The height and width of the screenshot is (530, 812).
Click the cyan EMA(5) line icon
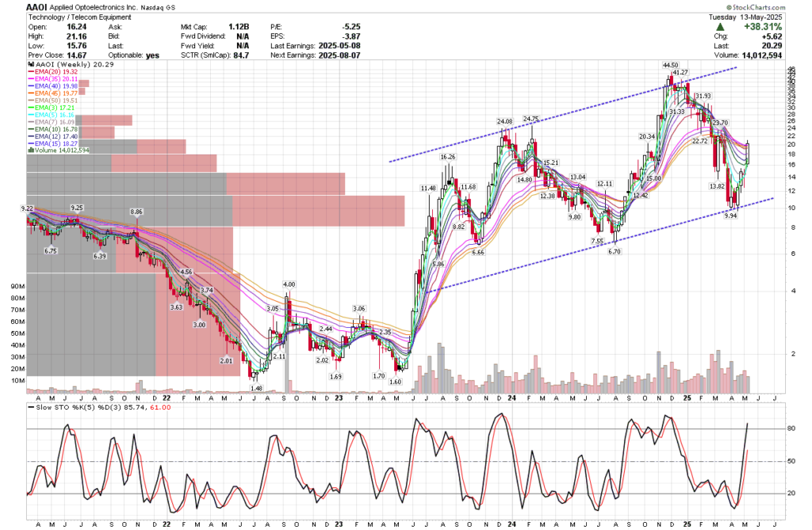tap(31, 115)
